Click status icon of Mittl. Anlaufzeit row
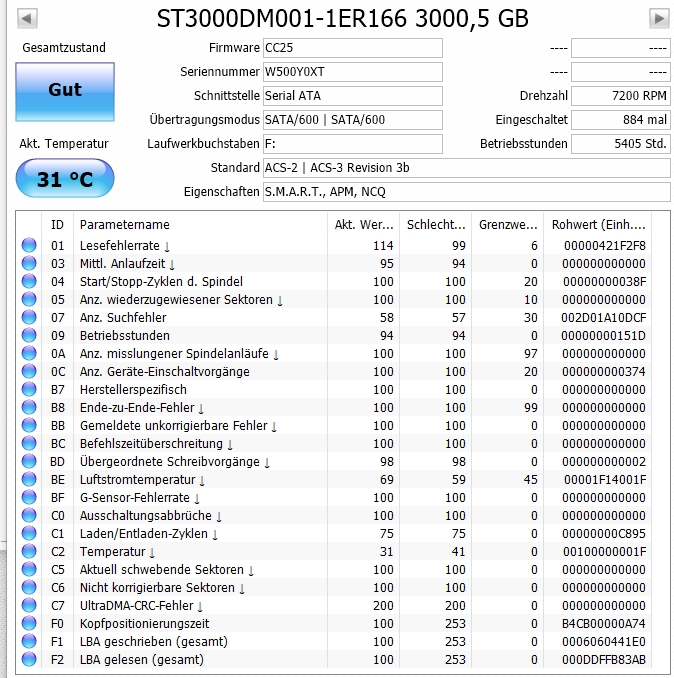 click(29, 263)
